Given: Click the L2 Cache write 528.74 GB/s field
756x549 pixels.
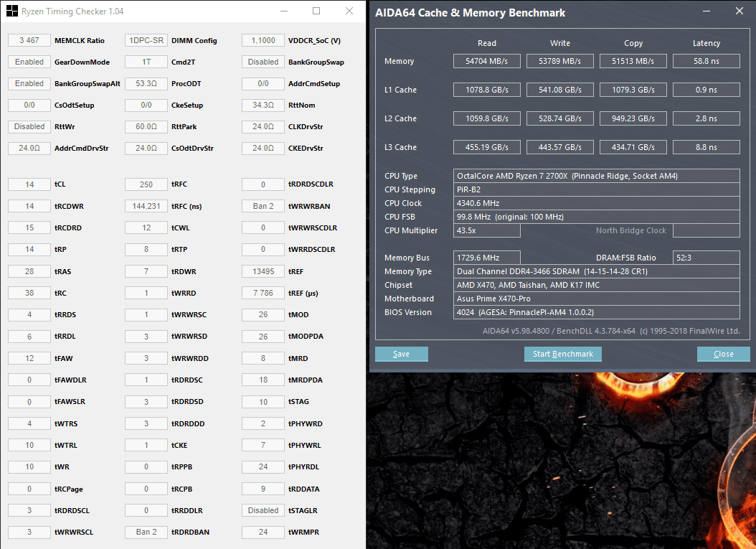Looking at the screenshot, I should [x=559, y=118].
